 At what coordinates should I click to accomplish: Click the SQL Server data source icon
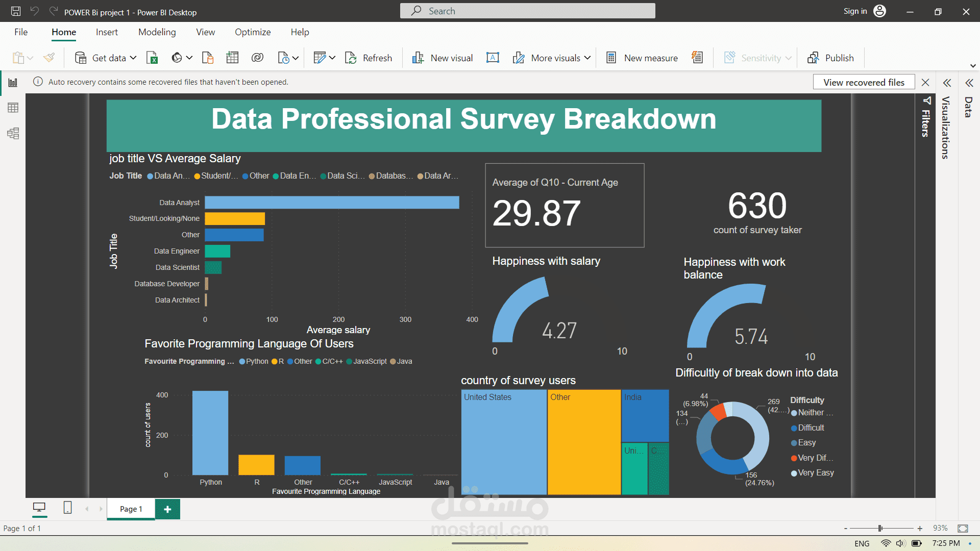[208, 58]
